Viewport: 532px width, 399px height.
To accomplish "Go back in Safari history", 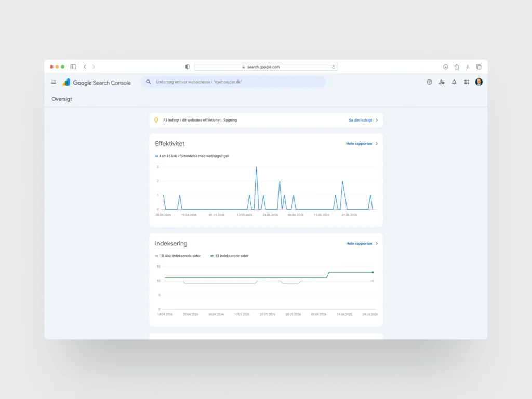I will coord(85,67).
